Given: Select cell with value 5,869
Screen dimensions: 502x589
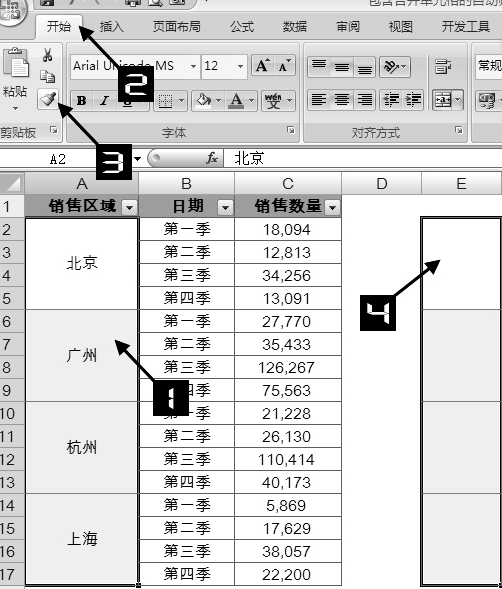Looking at the screenshot, I should coord(288,505).
